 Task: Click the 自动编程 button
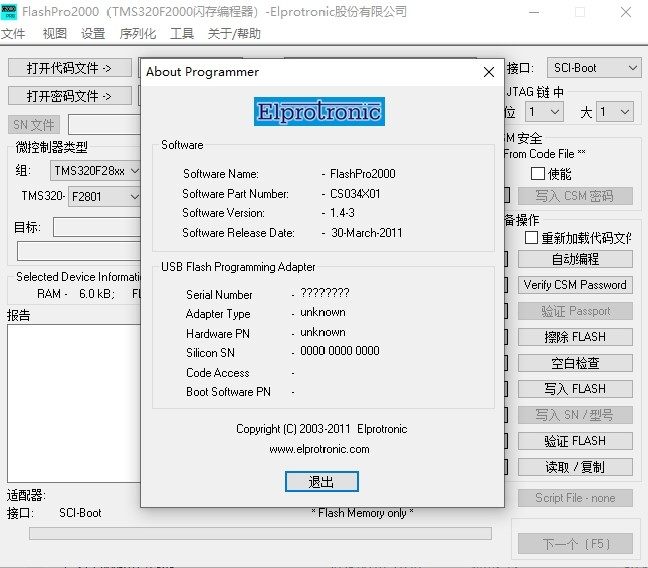(x=575, y=259)
